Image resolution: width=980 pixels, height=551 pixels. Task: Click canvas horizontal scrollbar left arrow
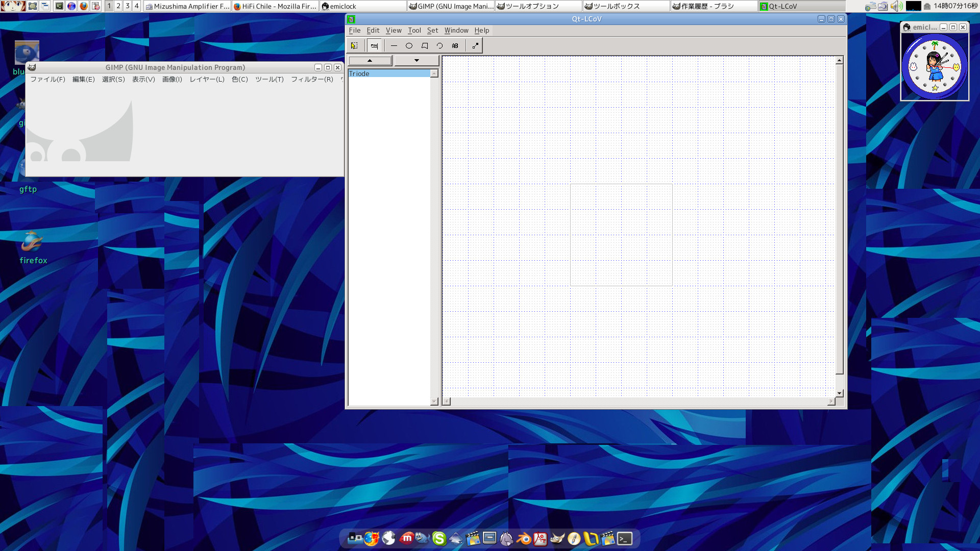[447, 402]
